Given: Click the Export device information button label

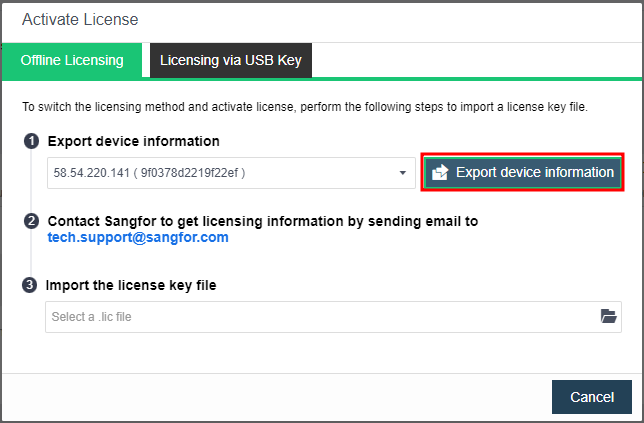Looking at the screenshot, I should tap(535, 172).
